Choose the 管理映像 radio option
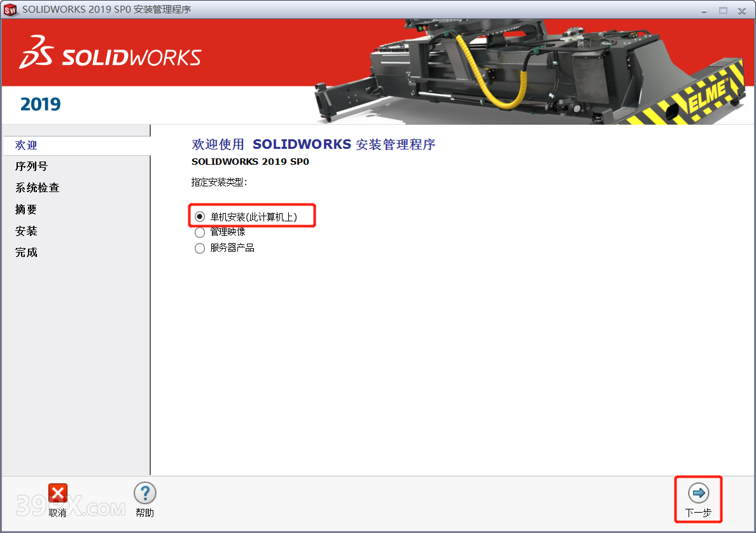Screen dimensions: 756x533 tap(200, 232)
